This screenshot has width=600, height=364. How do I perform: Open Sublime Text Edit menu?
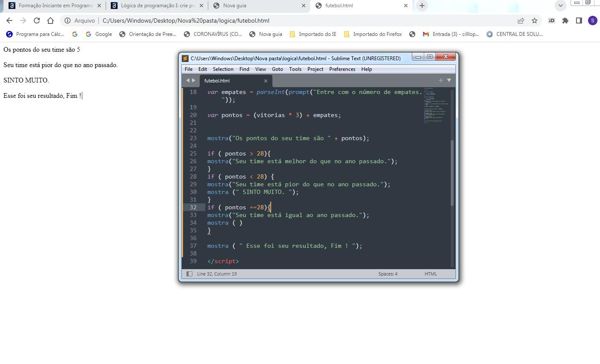[x=203, y=69]
